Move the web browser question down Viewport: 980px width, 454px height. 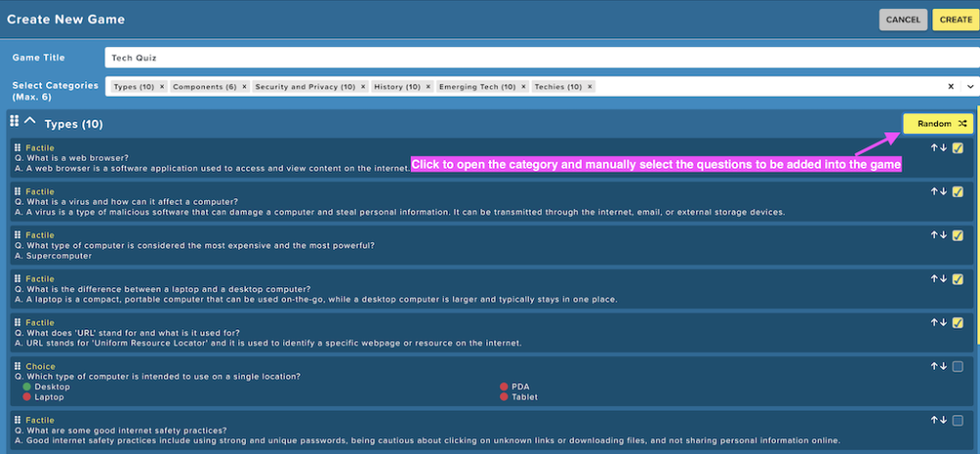point(944,148)
